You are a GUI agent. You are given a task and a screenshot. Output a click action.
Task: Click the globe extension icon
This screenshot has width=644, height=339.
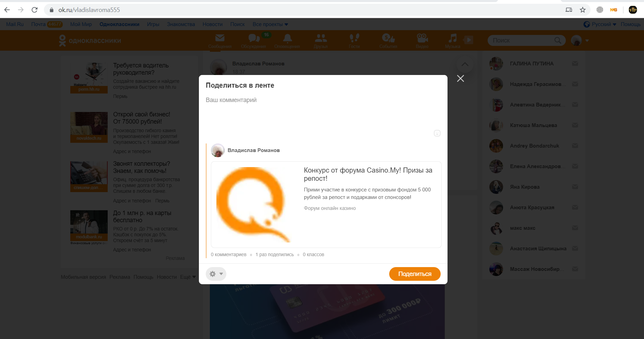[600, 10]
